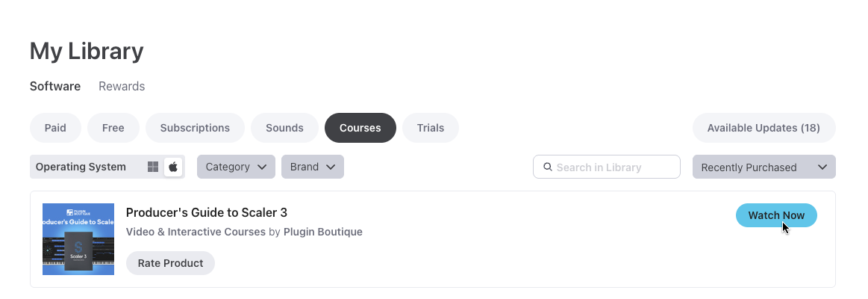Show Trials in library
The width and height of the screenshot is (868, 299).
point(431,128)
